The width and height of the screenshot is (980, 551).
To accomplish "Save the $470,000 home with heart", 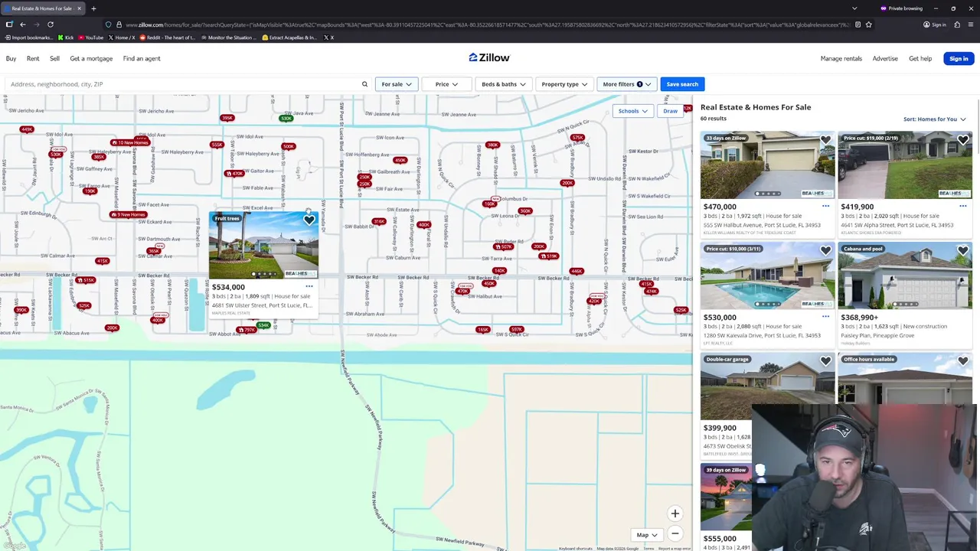I will pyautogui.click(x=825, y=140).
